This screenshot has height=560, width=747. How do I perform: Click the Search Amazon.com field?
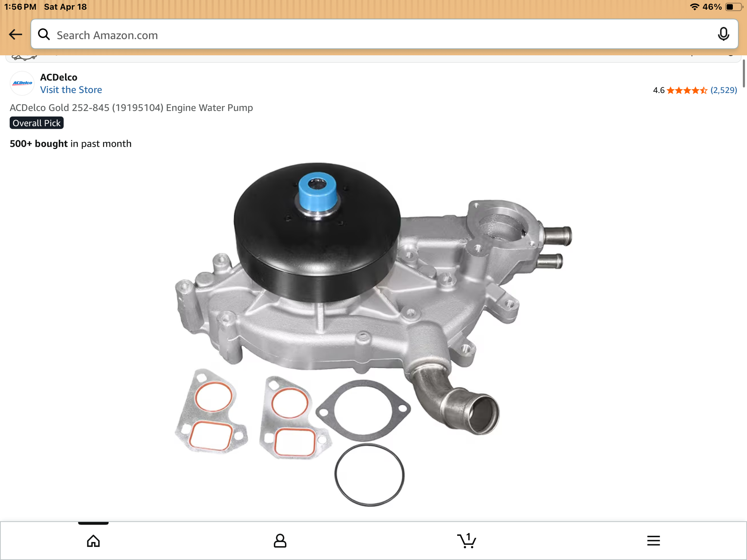(373, 35)
